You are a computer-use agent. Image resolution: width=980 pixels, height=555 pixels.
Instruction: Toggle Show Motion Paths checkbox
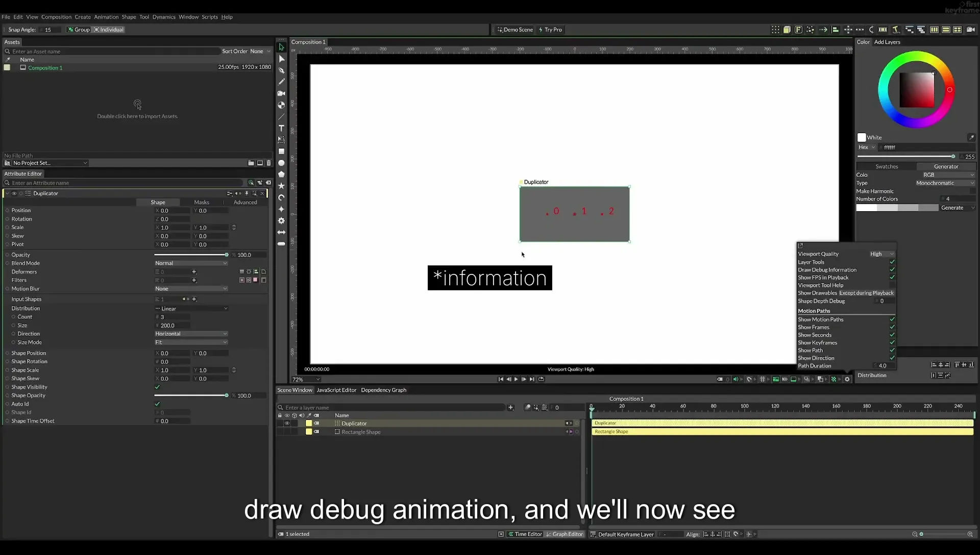tap(892, 319)
